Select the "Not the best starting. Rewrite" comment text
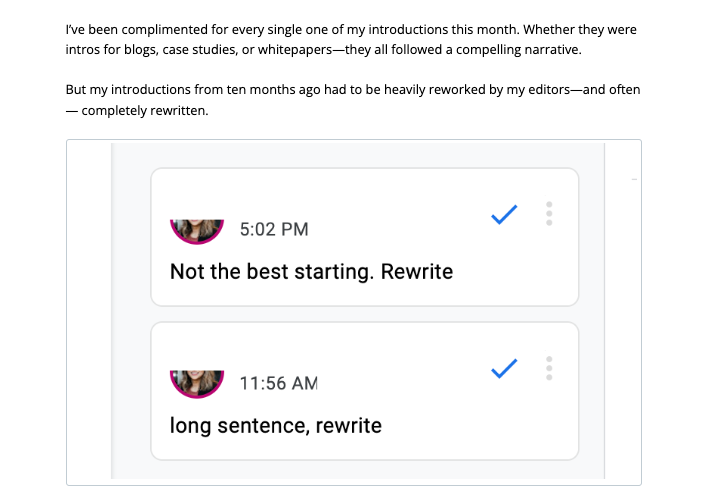The width and height of the screenshot is (708, 497). click(311, 272)
